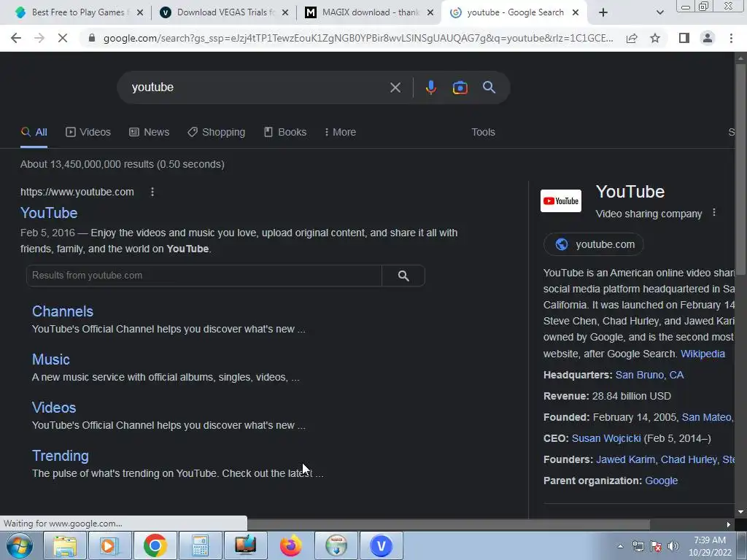Close the youtube - Google Search tab
The image size is (747, 560).
coord(576,12)
